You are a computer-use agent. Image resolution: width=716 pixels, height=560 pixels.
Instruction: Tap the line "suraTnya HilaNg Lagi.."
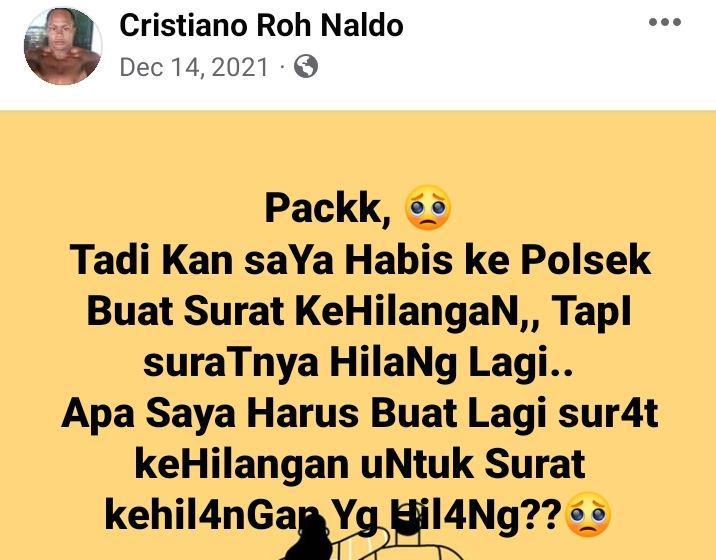click(358, 363)
